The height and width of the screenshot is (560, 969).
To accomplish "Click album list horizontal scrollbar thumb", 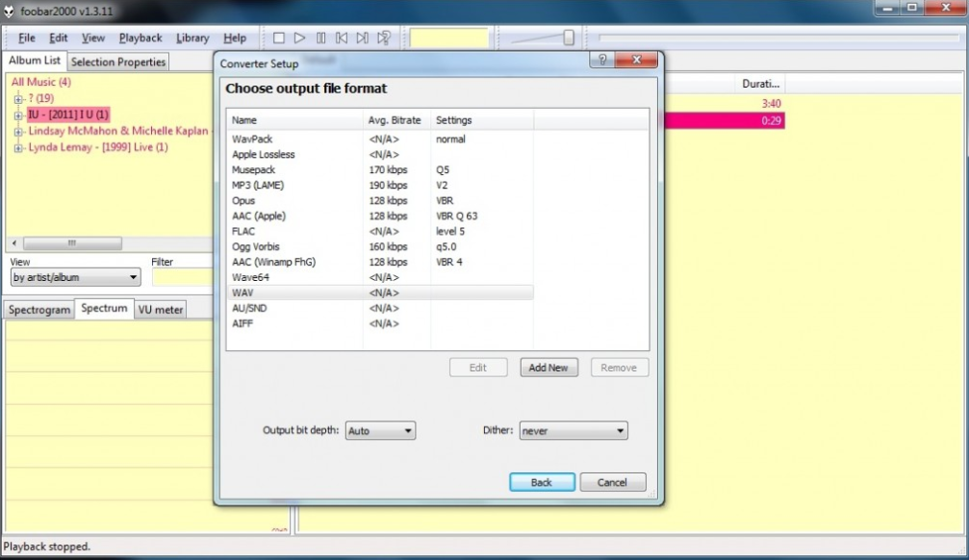I will (72, 242).
